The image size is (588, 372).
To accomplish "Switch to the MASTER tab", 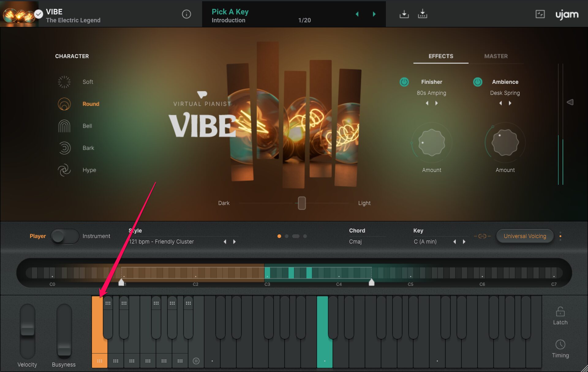I will [496, 56].
